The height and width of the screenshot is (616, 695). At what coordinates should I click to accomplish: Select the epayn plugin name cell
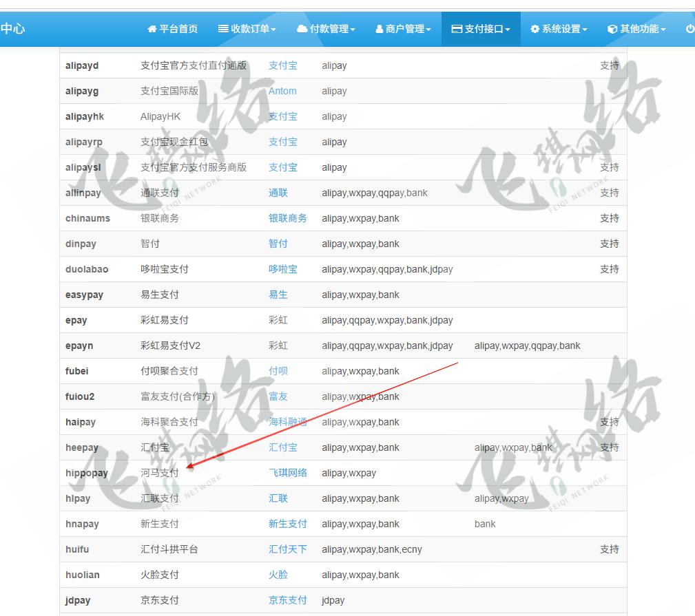(79, 346)
